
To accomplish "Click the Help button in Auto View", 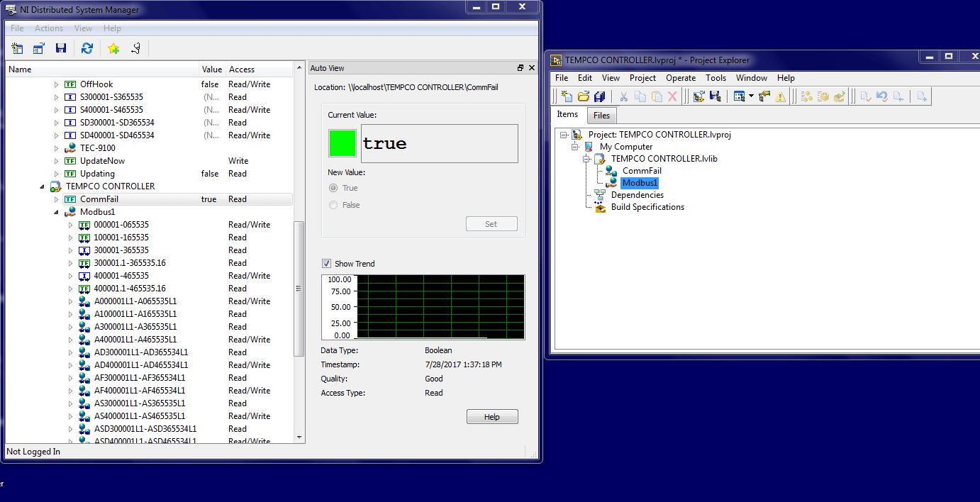I will point(492,417).
